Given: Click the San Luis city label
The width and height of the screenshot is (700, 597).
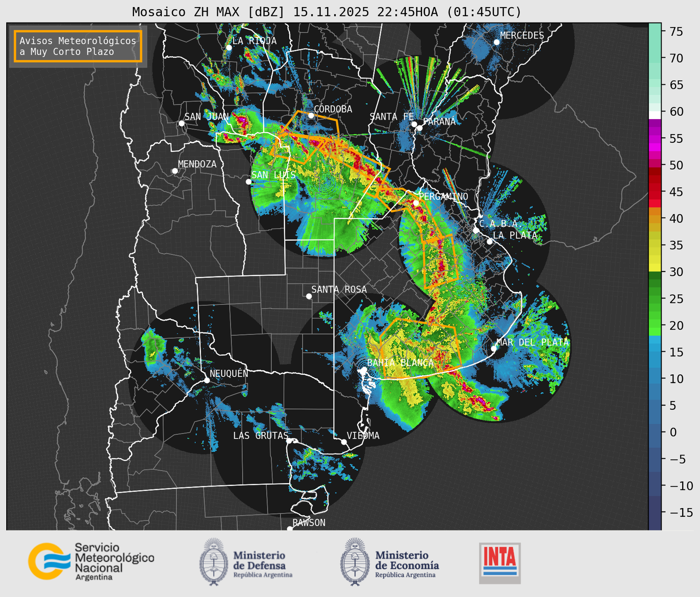Looking at the screenshot, I should pyautogui.click(x=273, y=175).
